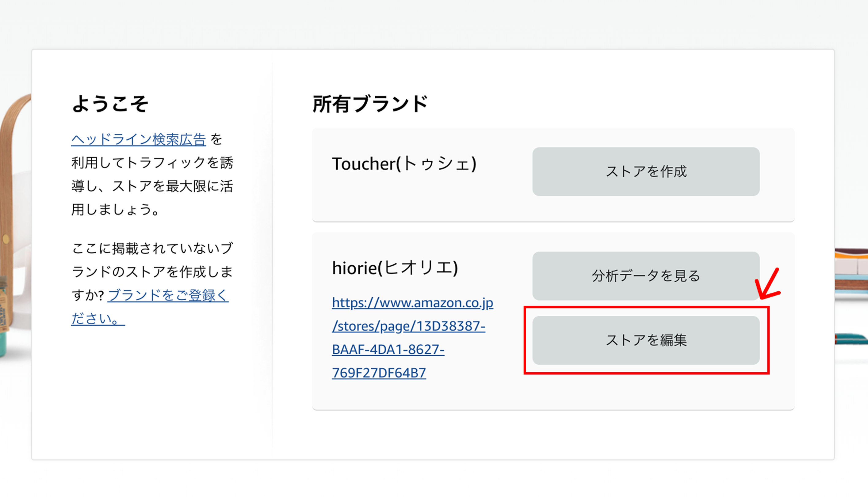Open the ヘッドライン検索広告 link
Viewport: 868px width, 497px height.
click(x=139, y=139)
